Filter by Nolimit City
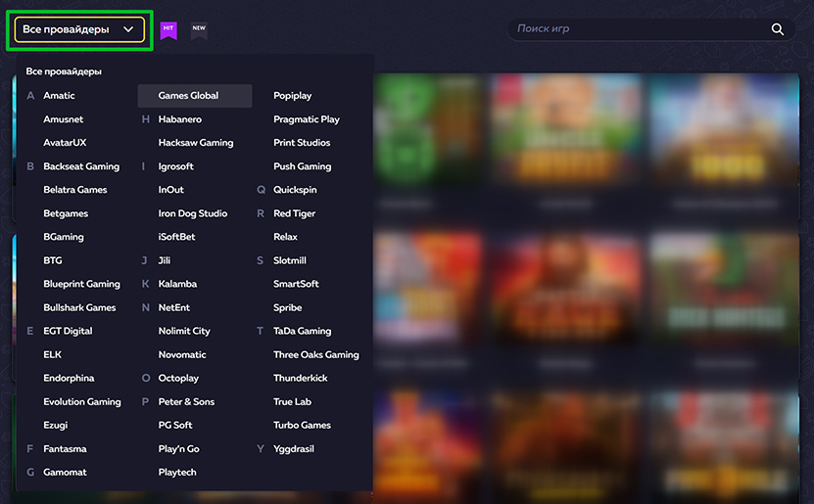This screenshot has width=814, height=504. (184, 331)
